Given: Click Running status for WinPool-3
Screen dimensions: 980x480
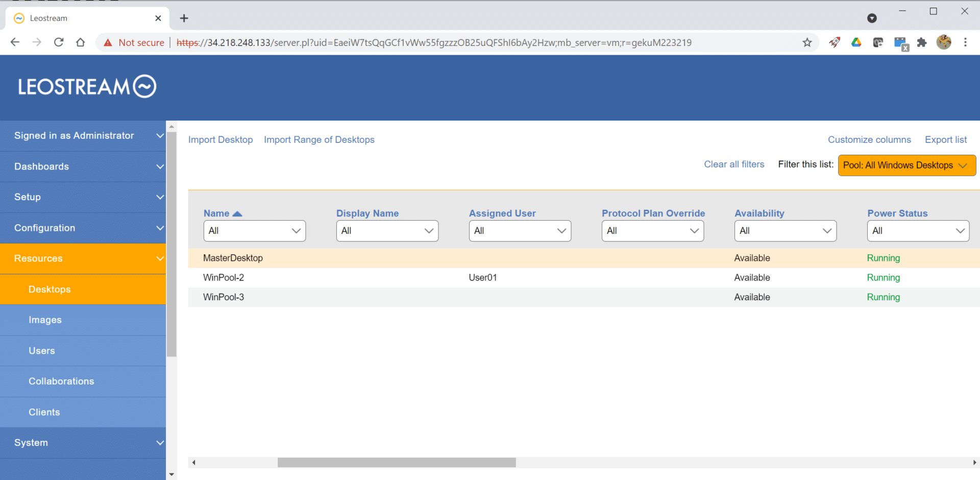Looking at the screenshot, I should click(x=884, y=297).
